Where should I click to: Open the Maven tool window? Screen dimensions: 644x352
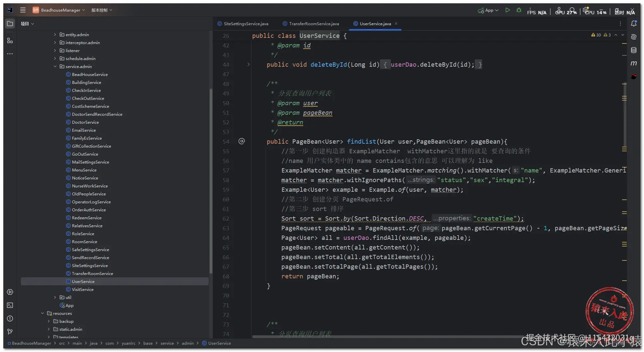click(x=634, y=63)
